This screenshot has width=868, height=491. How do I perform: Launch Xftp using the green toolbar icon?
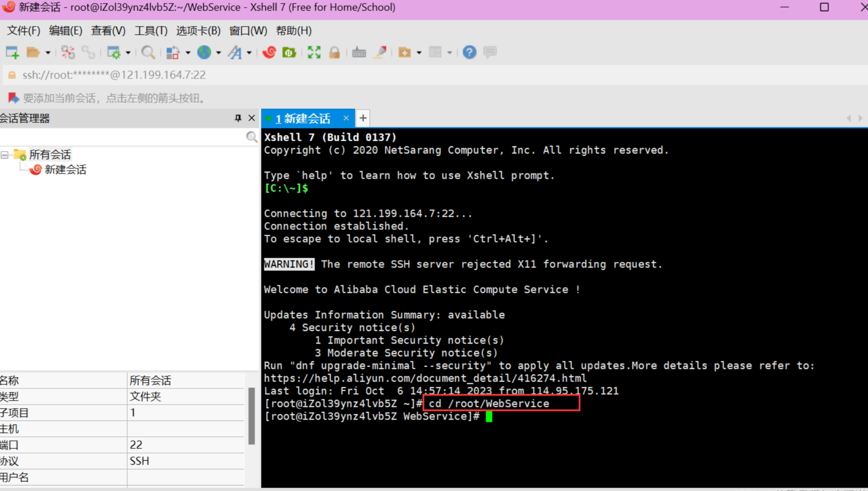click(x=289, y=52)
